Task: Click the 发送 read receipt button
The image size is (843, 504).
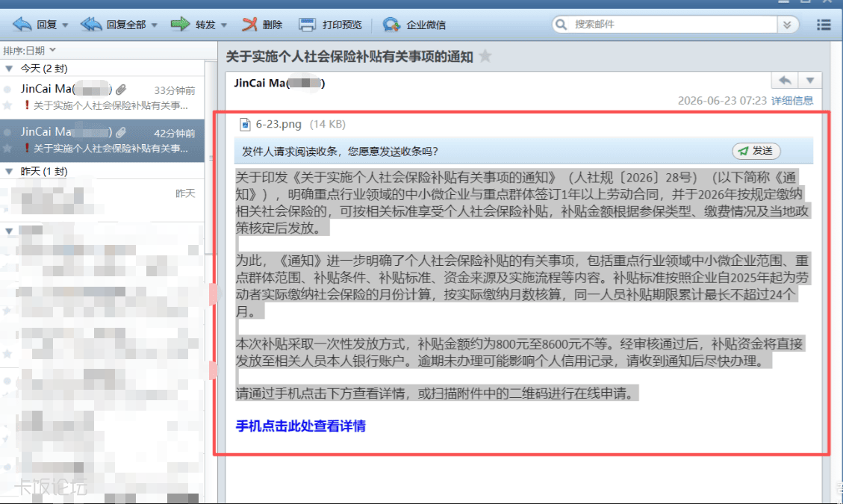Action: click(756, 151)
